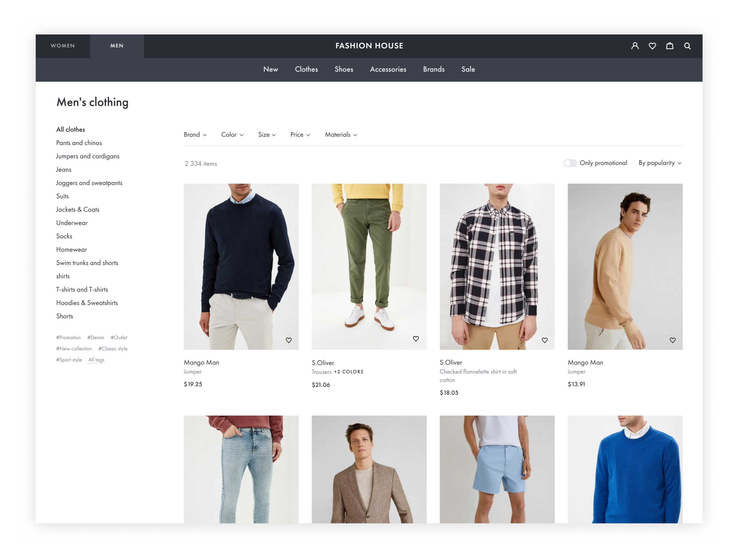738x560 pixels.
Task: Open the Size filter dropdown
Action: point(267,134)
